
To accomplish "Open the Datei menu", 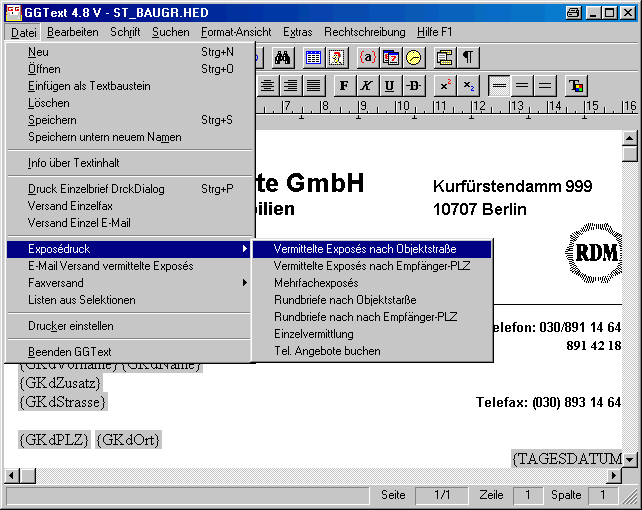I will tap(23, 32).
